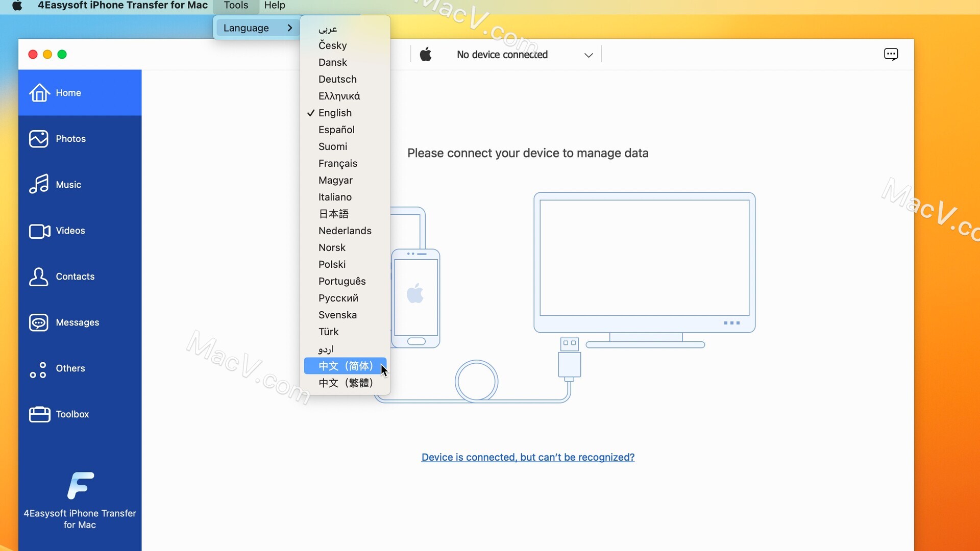
Task: Switch language to Deutsch
Action: (x=346, y=79)
